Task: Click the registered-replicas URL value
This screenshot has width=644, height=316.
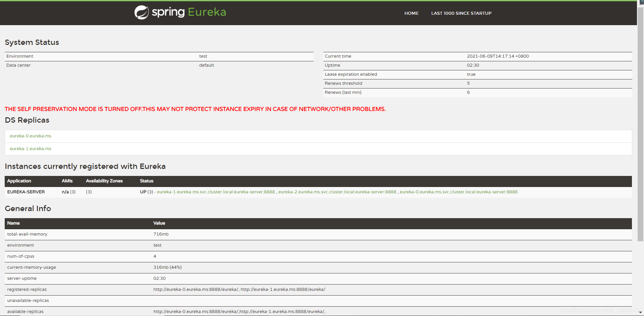Action: tap(239, 290)
